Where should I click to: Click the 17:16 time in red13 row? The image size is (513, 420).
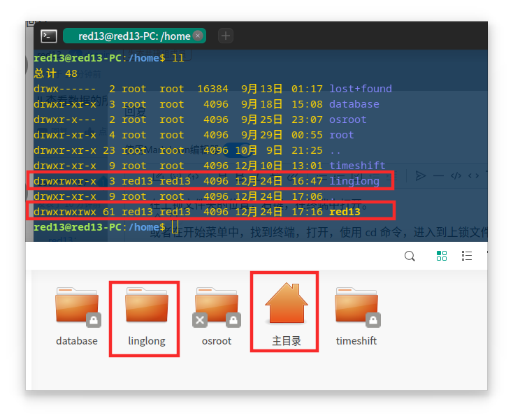tap(307, 212)
